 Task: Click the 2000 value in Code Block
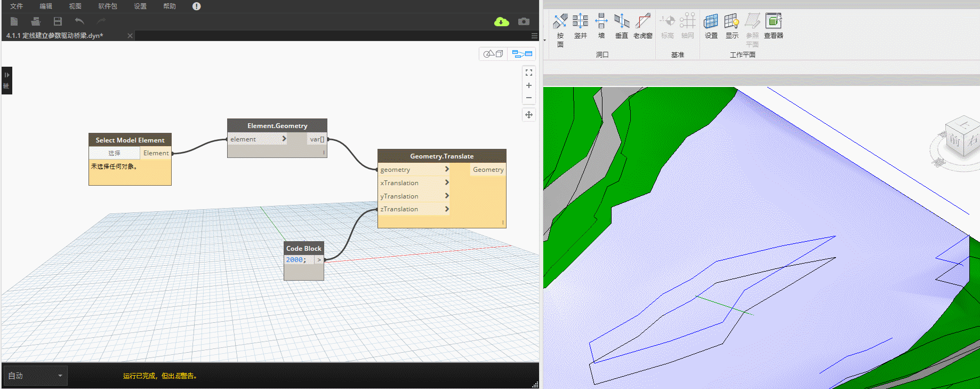(x=294, y=260)
